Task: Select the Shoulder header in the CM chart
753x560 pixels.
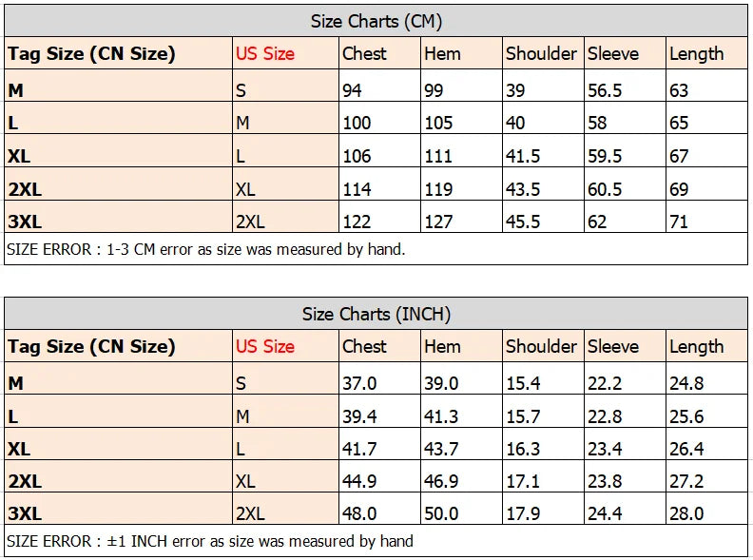Action: [x=541, y=54]
